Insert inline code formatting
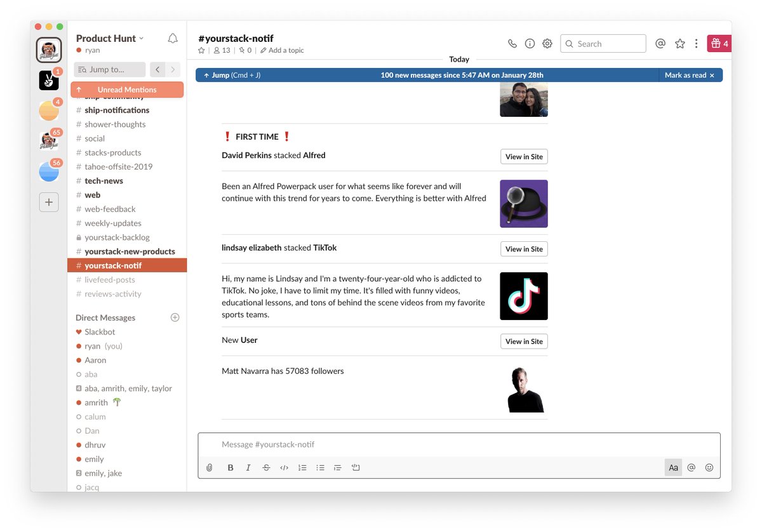The image size is (762, 532). [284, 468]
